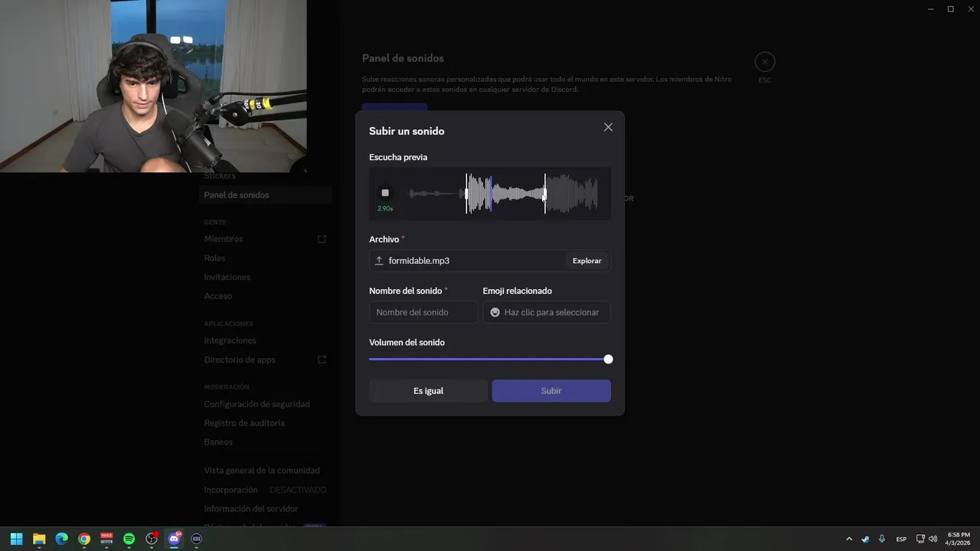
Task: Click the Es igual button
Action: click(428, 391)
